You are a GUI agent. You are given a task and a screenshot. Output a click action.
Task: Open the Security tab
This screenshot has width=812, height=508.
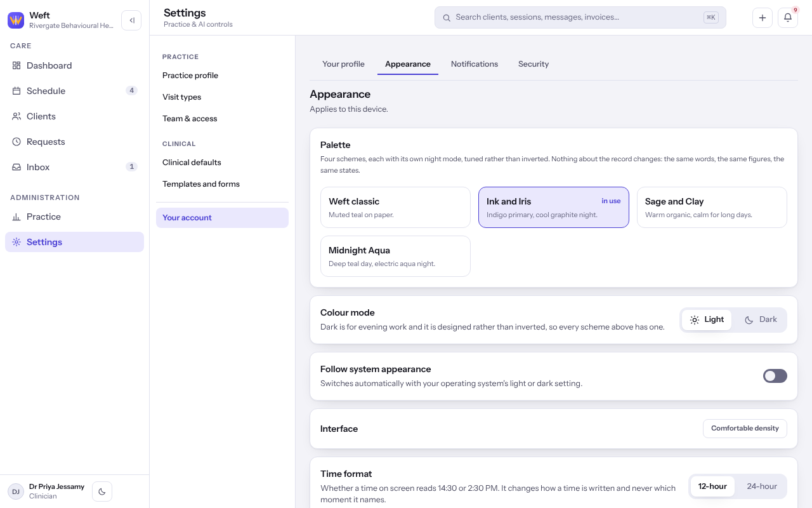point(534,64)
